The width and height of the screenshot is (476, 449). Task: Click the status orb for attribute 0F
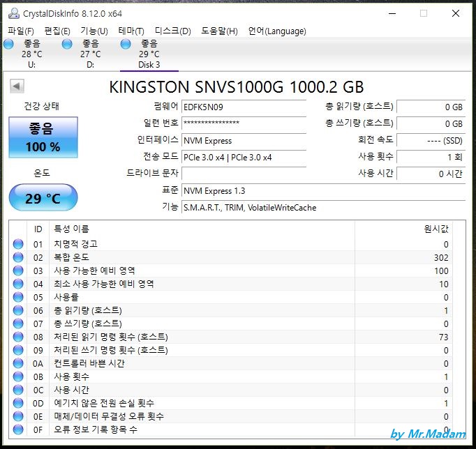click(18, 429)
